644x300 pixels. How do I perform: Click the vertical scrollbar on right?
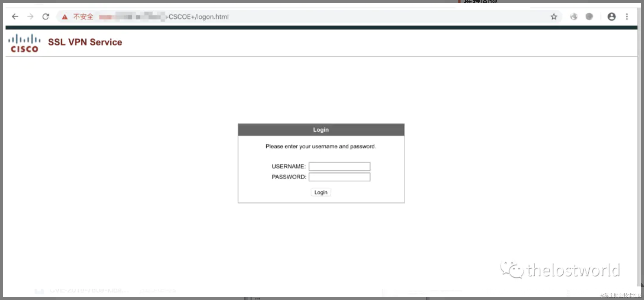tap(639, 160)
